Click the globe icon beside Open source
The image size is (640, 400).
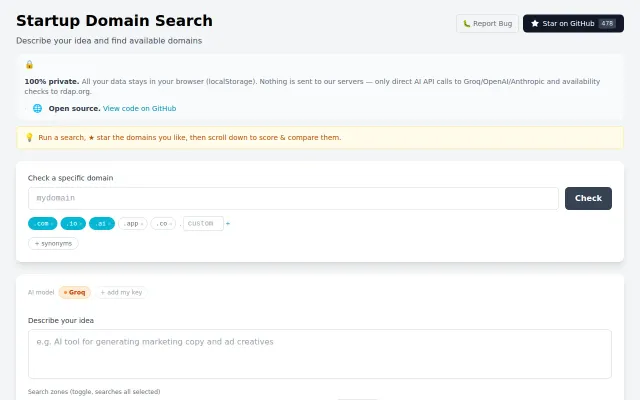[37, 108]
